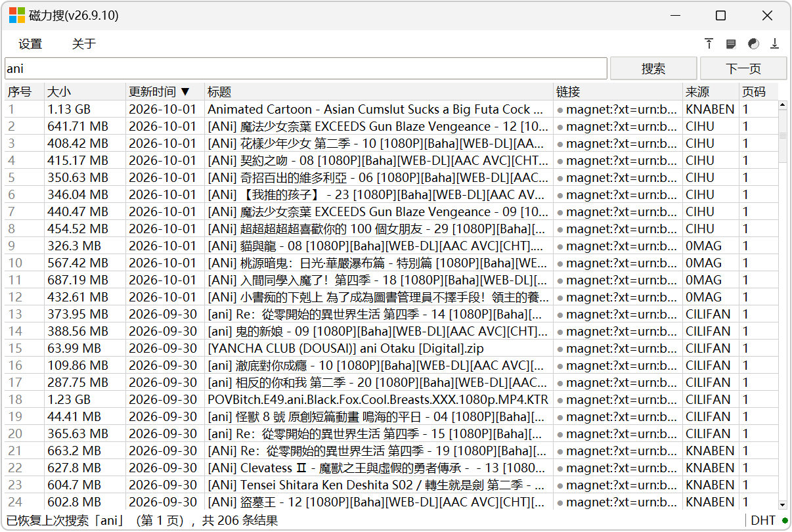
Task: Click the 641.71 MB size cell
Action: tap(77, 126)
